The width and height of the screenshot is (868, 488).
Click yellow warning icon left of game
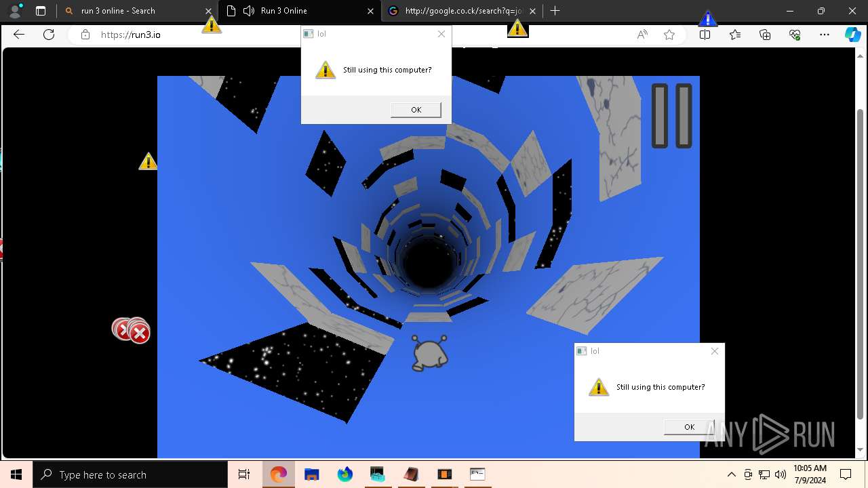coord(148,161)
